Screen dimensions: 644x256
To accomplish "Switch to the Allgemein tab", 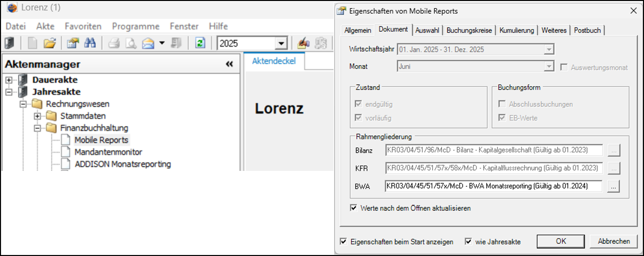I will pos(358,30).
